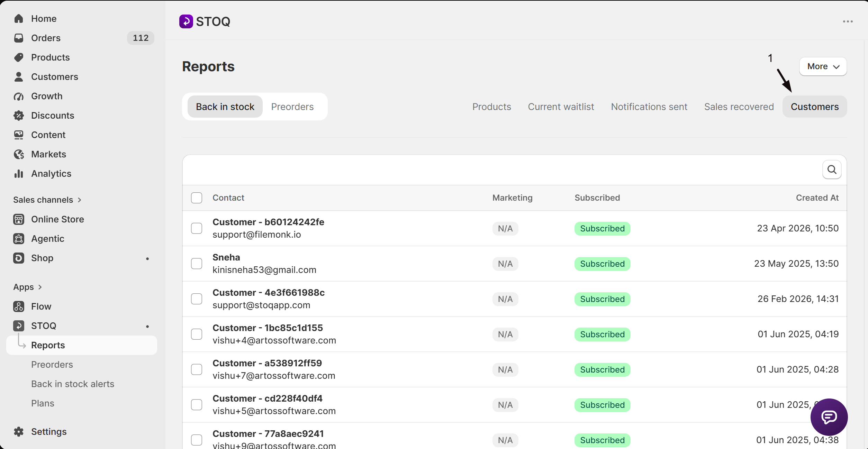Screen dimensions: 868x449
Task: Click email kinisneha53@gmail.com
Action: (x=264, y=270)
